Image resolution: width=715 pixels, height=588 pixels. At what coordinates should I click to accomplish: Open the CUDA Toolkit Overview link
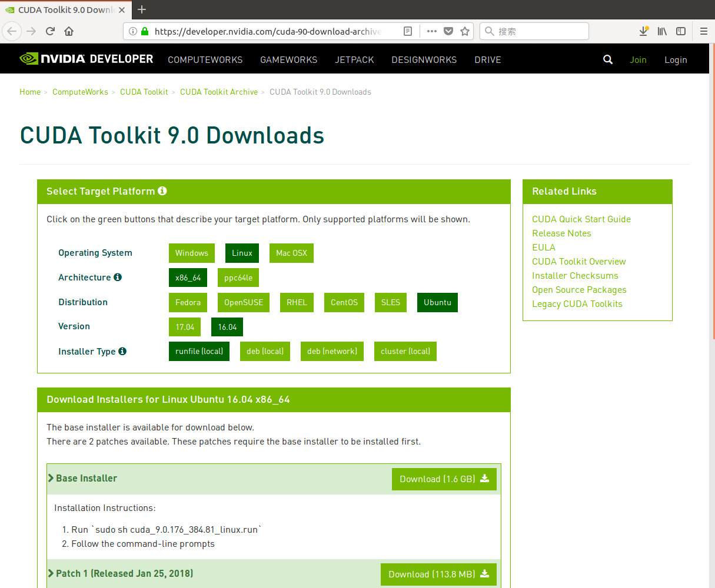point(579,261)
